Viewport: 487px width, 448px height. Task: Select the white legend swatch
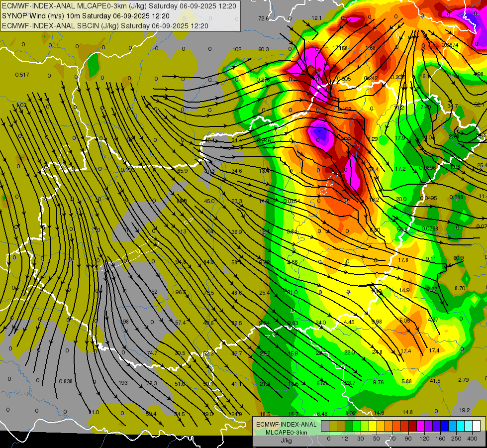(477, 426)
